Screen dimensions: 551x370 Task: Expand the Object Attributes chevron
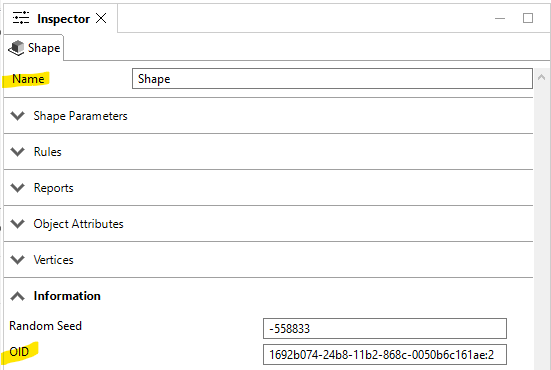[x=17, y=223]
